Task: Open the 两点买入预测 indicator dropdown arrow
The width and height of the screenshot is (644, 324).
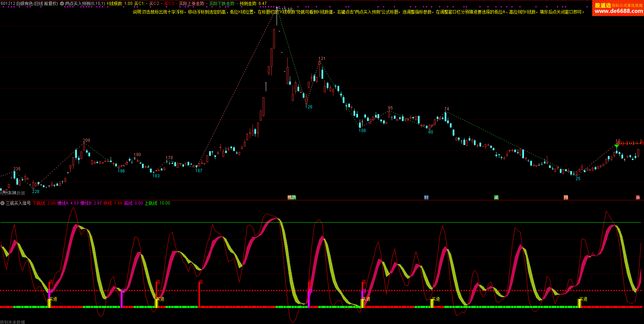Action: pos(62,3)
